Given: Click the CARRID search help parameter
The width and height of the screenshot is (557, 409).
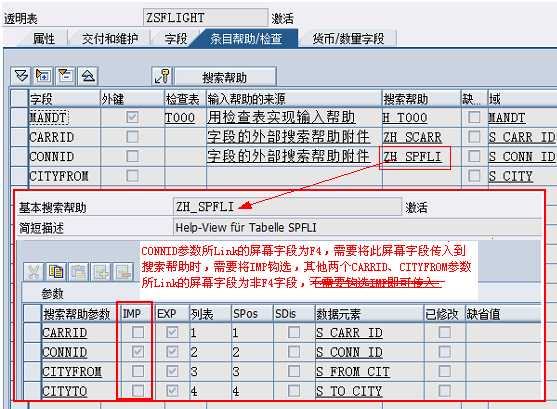Looking at the screenshot, I should [x=65, y=333].
